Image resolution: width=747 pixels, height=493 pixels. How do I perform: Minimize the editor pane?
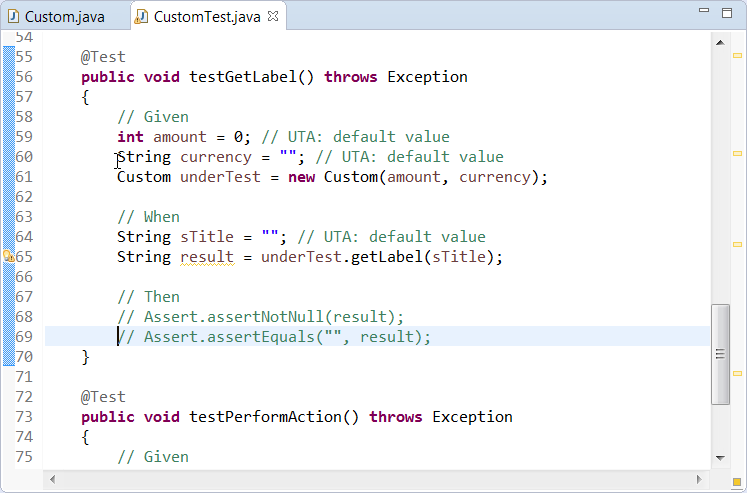[704, 10]
